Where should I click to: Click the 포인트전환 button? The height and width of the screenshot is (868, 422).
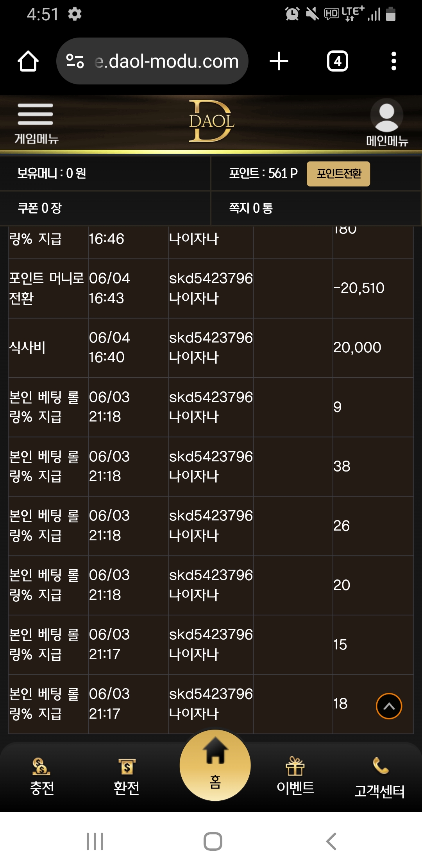(338, 174)
